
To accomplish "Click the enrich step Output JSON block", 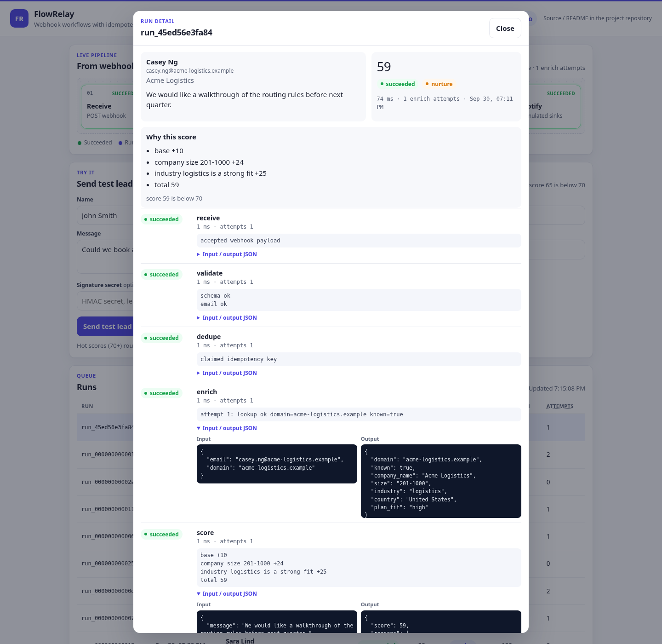I will click(x=441, y=481).
